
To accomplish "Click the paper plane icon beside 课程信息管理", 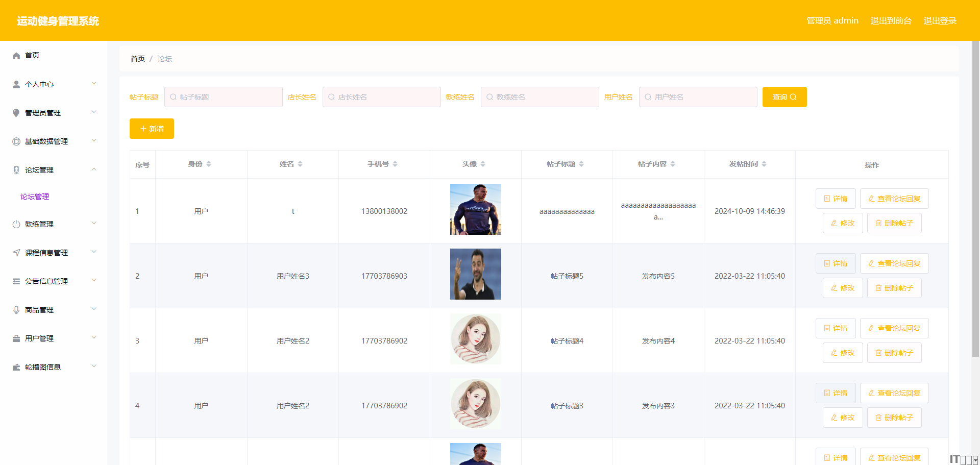I will 16,253.
